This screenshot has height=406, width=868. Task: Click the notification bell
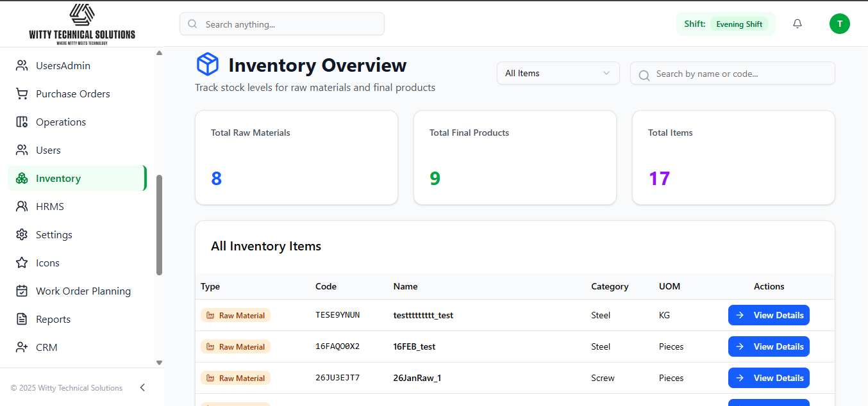797,23
